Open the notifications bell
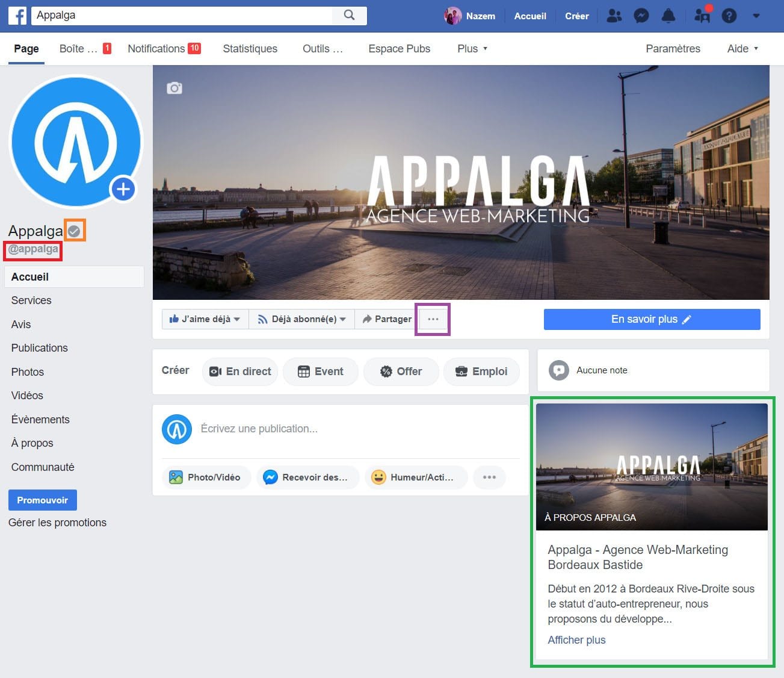 [x=668, y=16]
